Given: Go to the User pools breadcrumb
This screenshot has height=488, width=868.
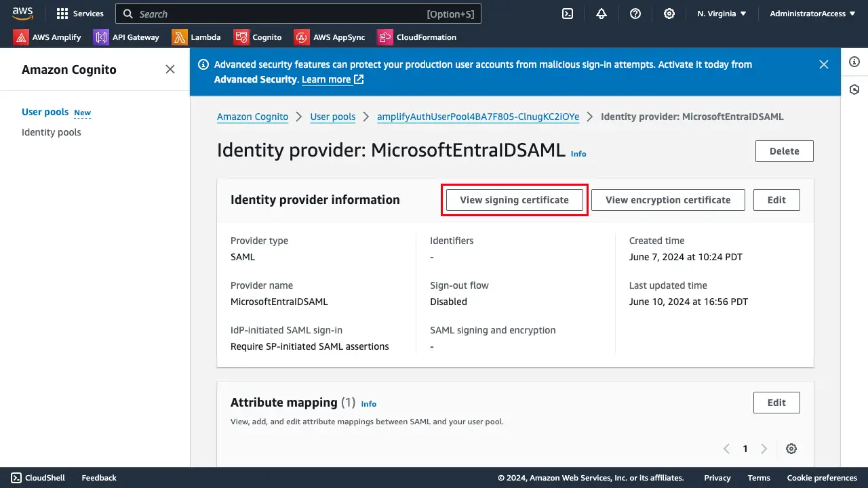Looking at the screenshot, I should [333, 117].
